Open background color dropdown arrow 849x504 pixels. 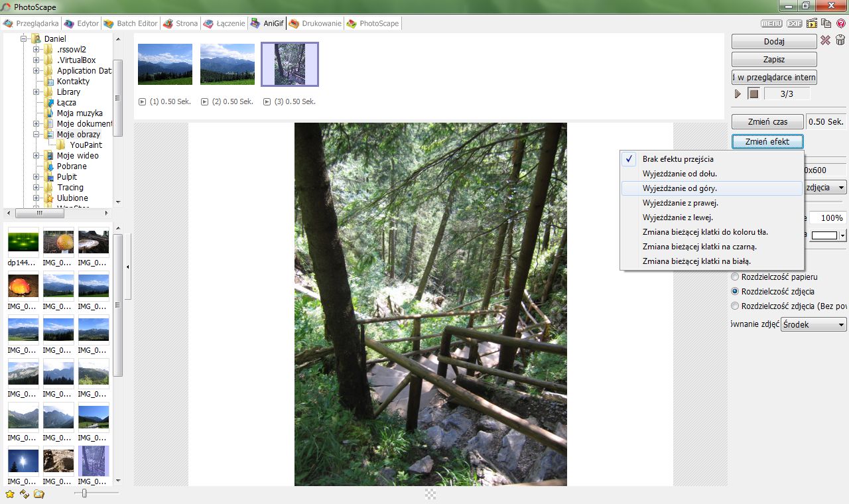[842, 235]
